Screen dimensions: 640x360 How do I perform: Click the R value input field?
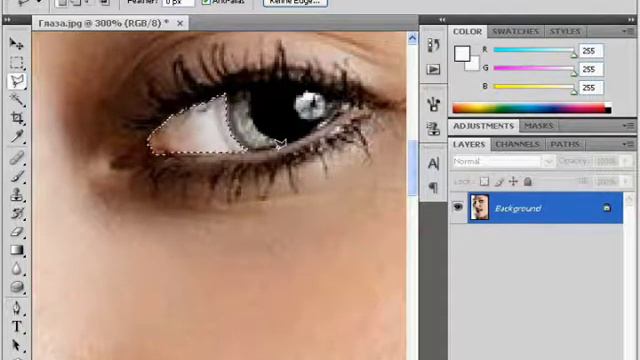[591, 51]
